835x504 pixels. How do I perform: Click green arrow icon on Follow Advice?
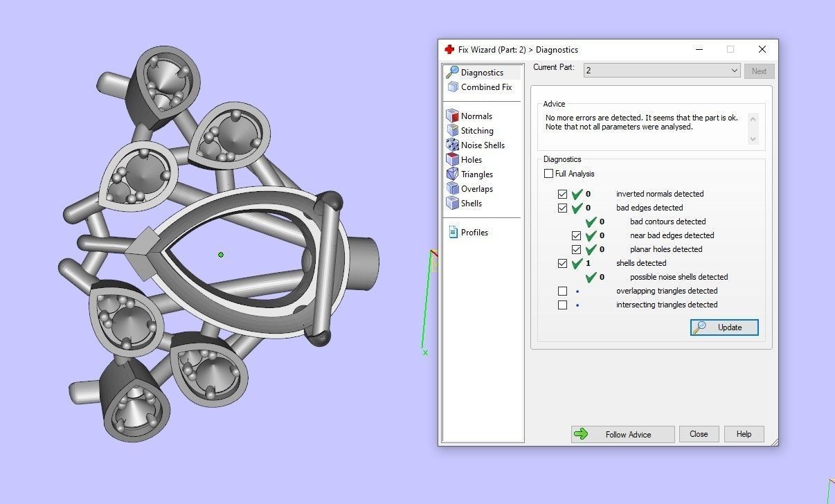click(581, 434)
